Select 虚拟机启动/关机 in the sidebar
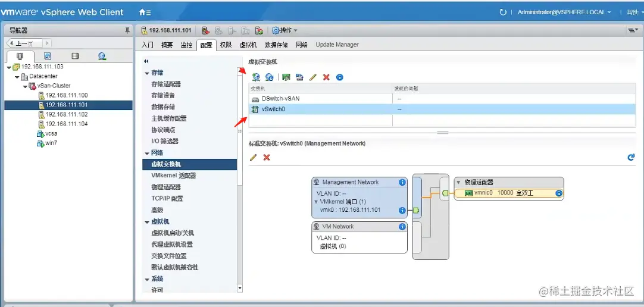 [172, 233]
